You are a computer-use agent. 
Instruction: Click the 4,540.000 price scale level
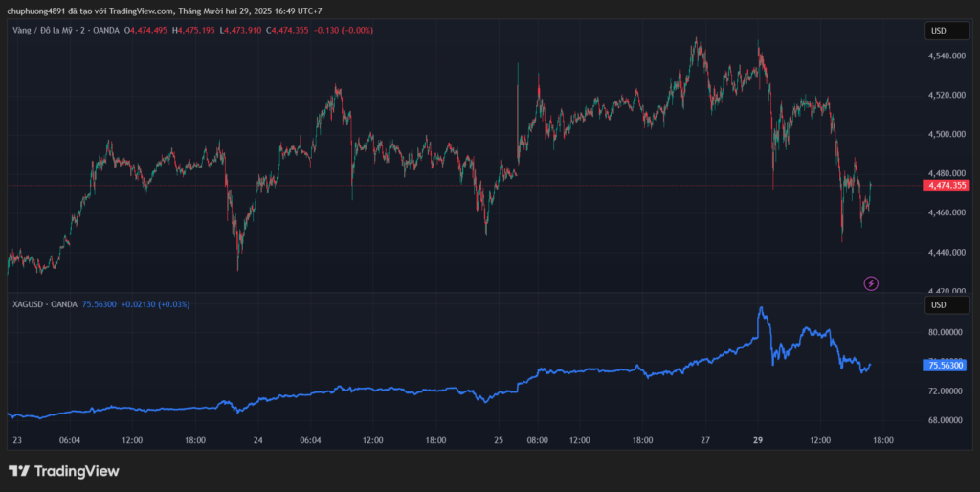coord(945,56)
